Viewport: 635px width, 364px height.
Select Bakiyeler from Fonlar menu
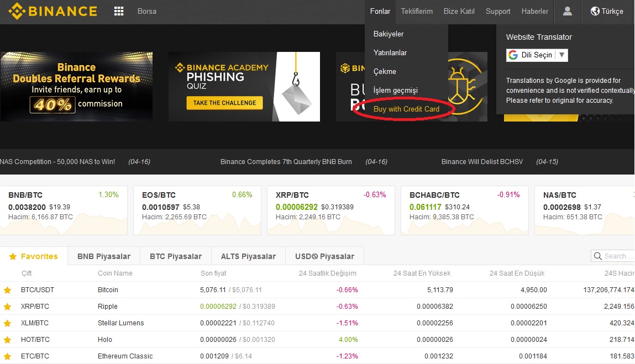389,34
